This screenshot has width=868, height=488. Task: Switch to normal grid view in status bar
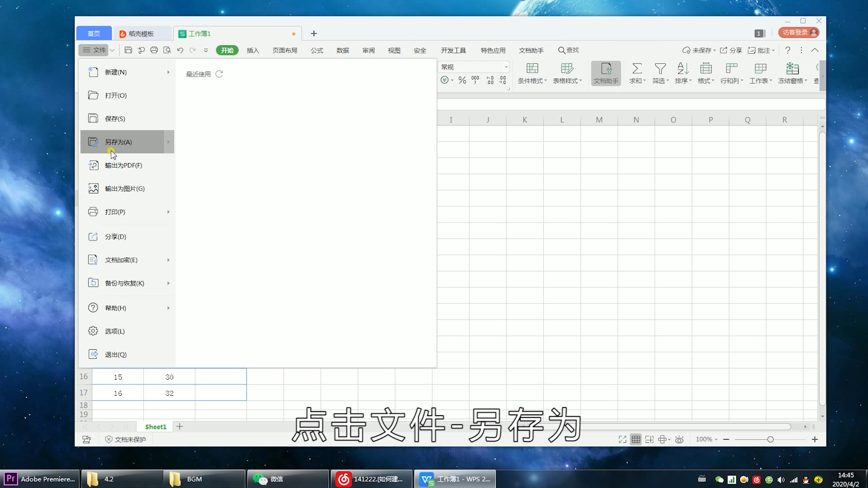click(x=636, y=439)
